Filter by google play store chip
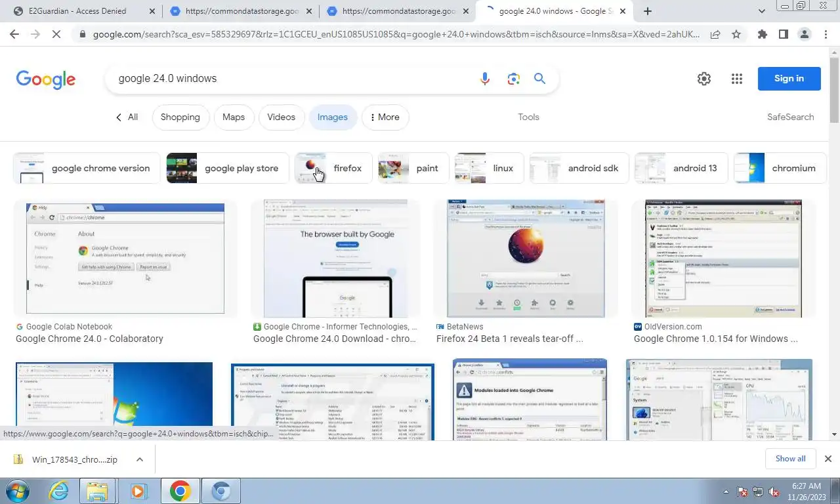 tap(228, 169)
